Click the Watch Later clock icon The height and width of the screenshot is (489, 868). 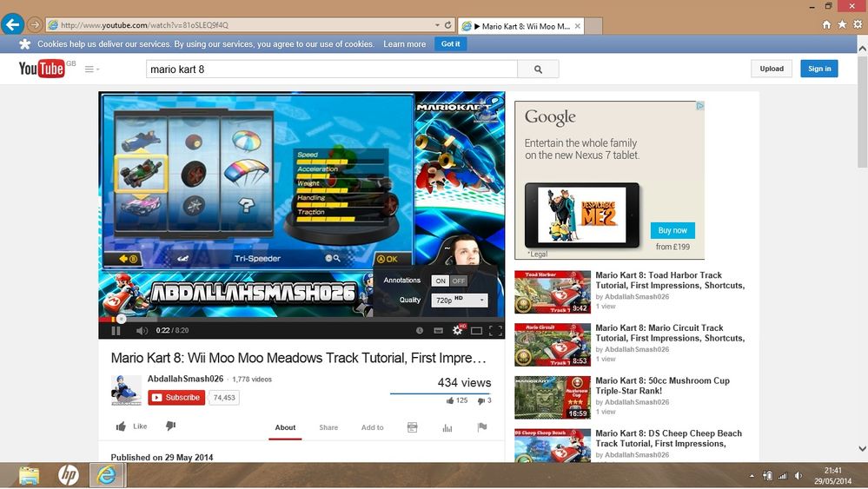click(420, 330)
